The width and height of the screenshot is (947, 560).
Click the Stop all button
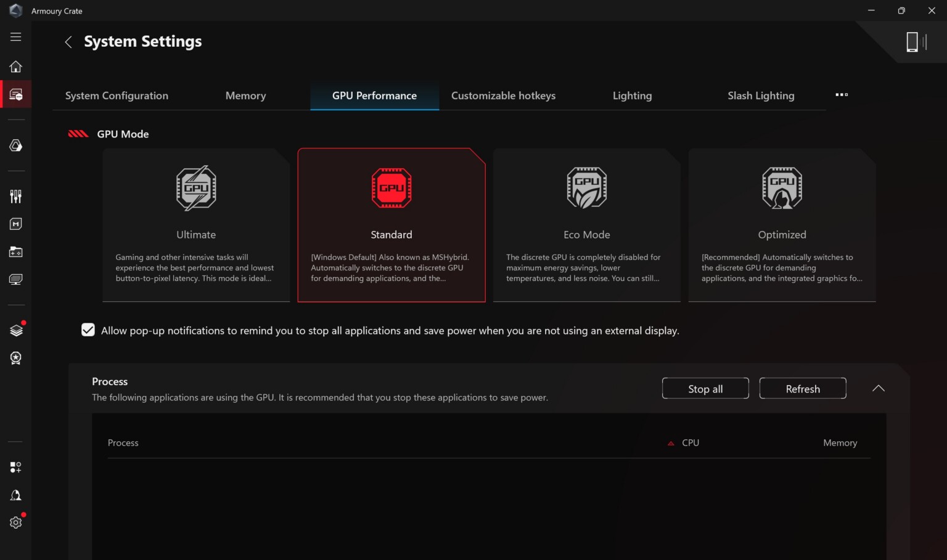click(x=705, y=389)
